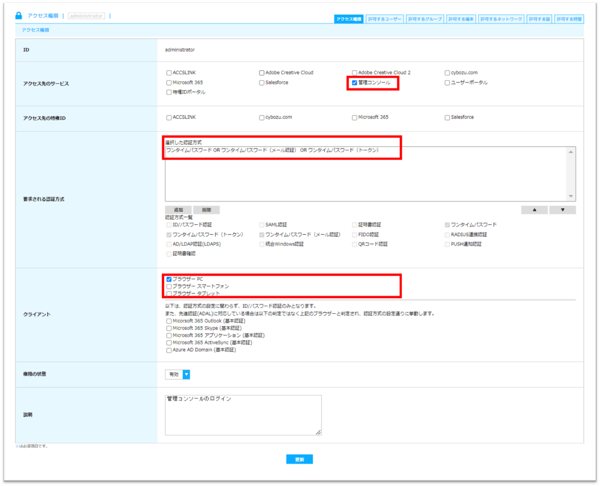Select the 許可する国 tab
This screenshot has height=486, width=600.
tap(539, 19)
